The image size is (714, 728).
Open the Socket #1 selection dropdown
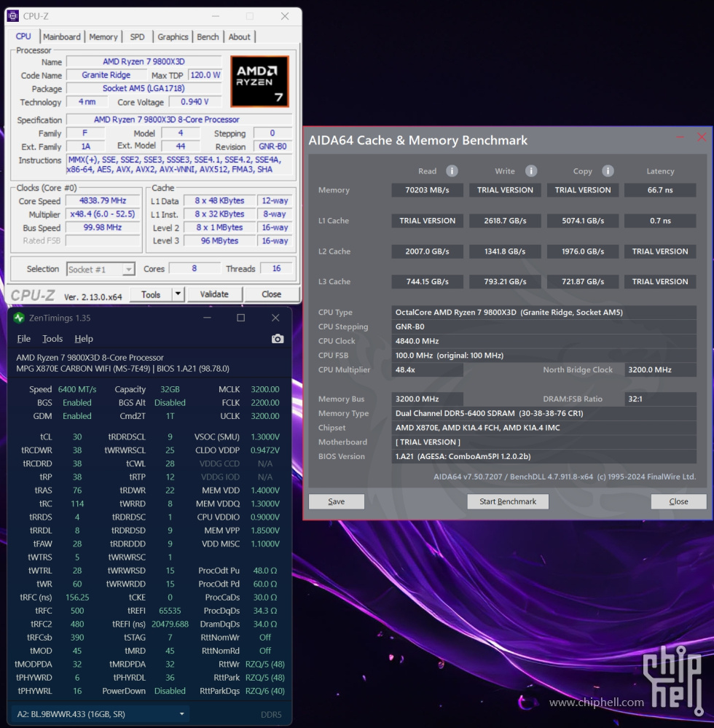[101, 270]
